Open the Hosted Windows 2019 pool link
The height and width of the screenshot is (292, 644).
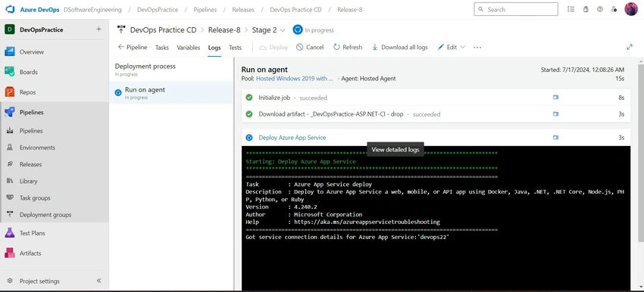click(295, 79)
